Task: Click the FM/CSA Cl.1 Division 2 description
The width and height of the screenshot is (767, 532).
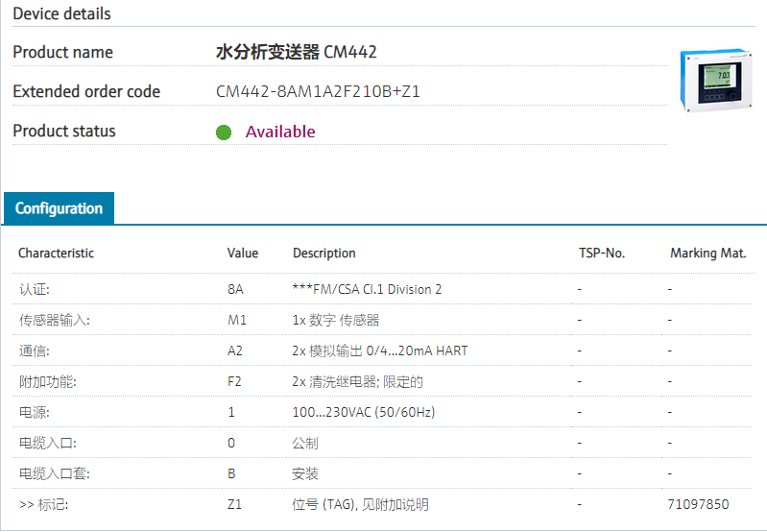Action: [367, 289]
